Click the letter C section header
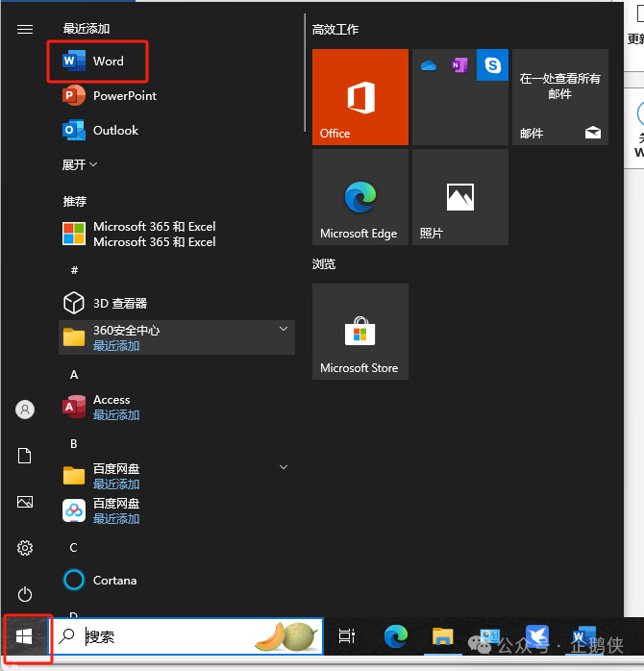The height and width of the screenshot is (671, 644). point(74,548)
